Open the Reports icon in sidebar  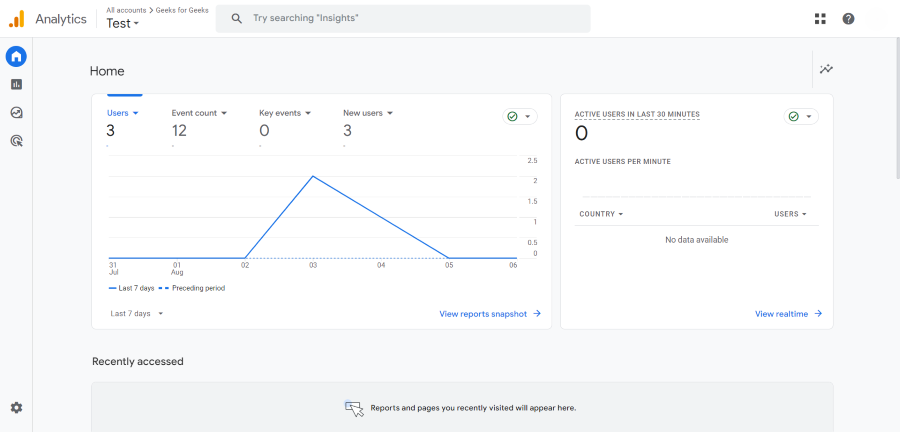pos(16,85)
